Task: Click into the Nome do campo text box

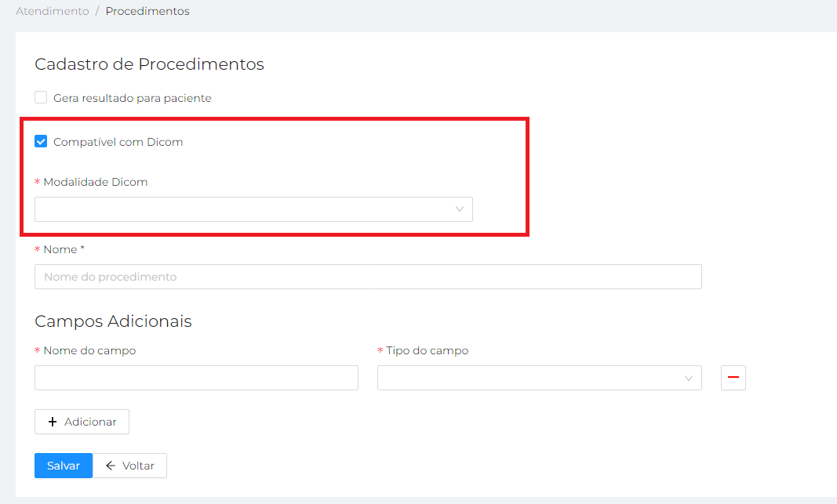Action: 196,378
